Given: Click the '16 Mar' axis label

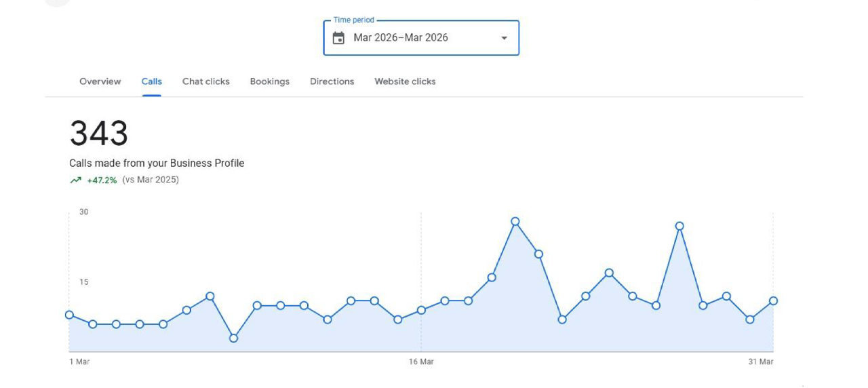Looking at the screenshot, I should coord(421,362).
